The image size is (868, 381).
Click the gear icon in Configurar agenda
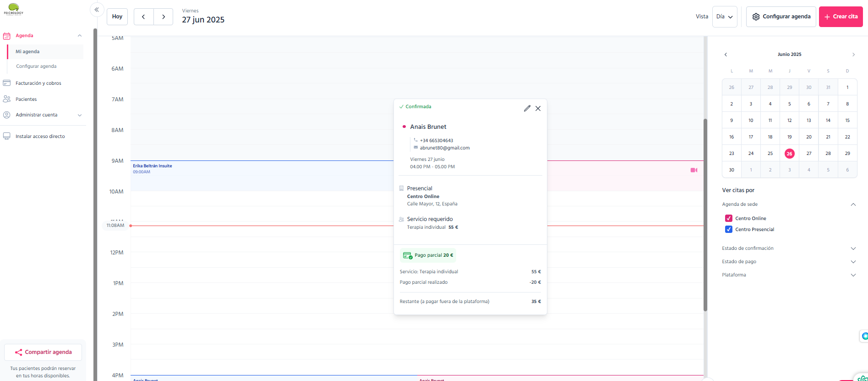tap(756, 17)
